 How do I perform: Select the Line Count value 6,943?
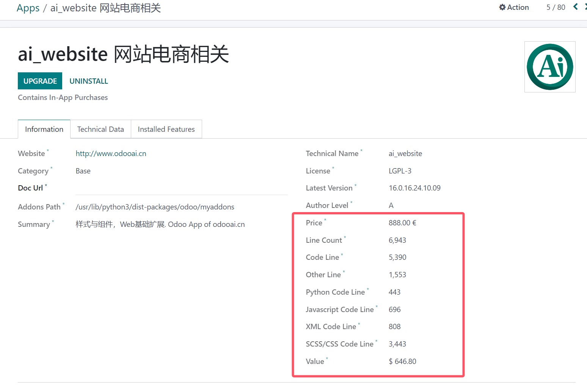(397, 240)
